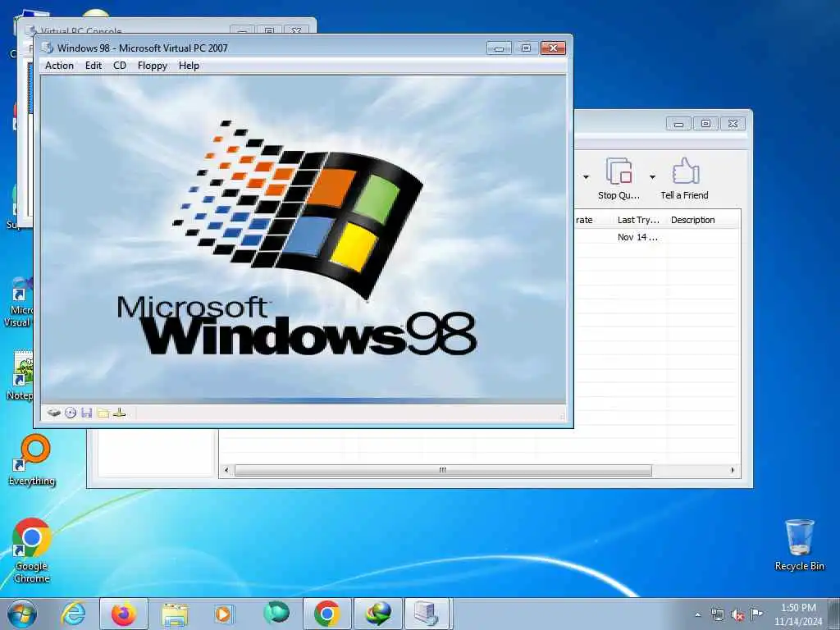The height and width of the screenshot is (630, 840).
Task: Switch to Google Chrome in taskbar
Action: point(326,614)
